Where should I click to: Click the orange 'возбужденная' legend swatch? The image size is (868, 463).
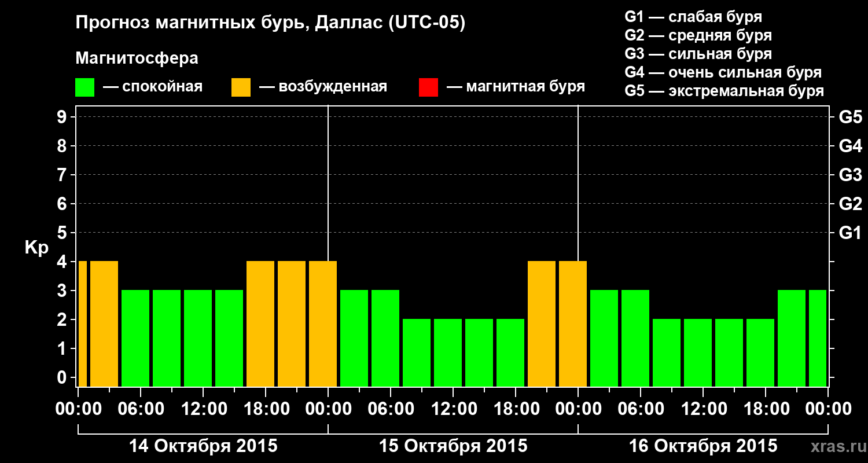coord(241,87)
